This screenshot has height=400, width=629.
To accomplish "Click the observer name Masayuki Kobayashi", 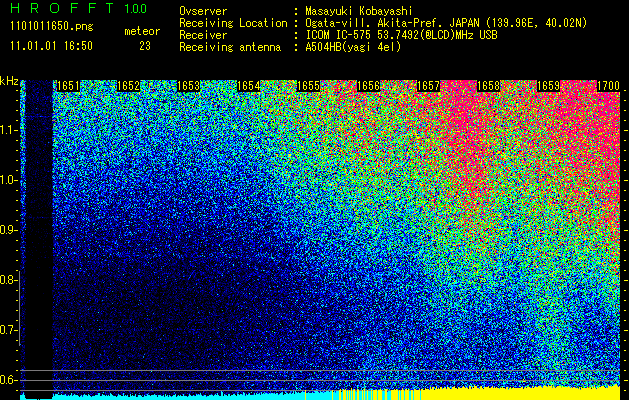I will click(359, 11).
